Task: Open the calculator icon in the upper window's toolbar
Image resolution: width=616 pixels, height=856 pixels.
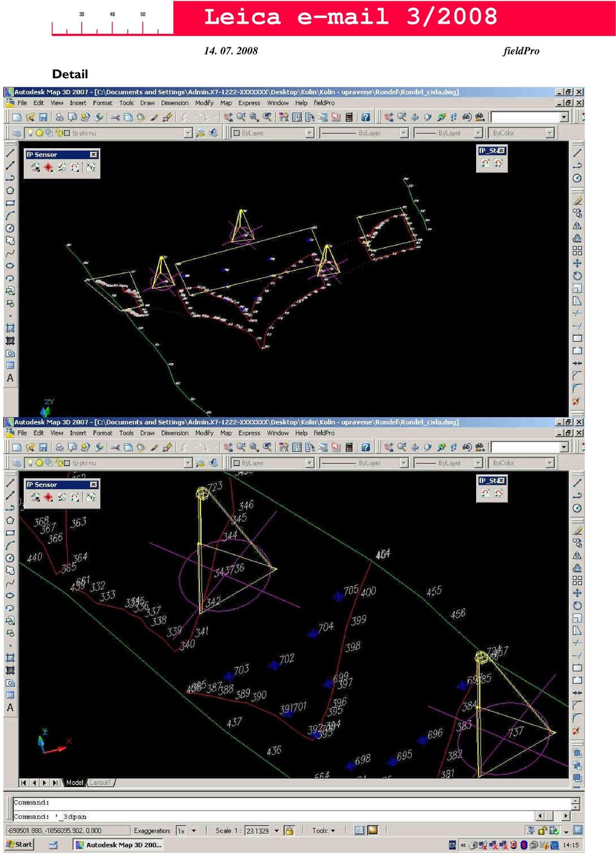Action: (x=349, y=117)
